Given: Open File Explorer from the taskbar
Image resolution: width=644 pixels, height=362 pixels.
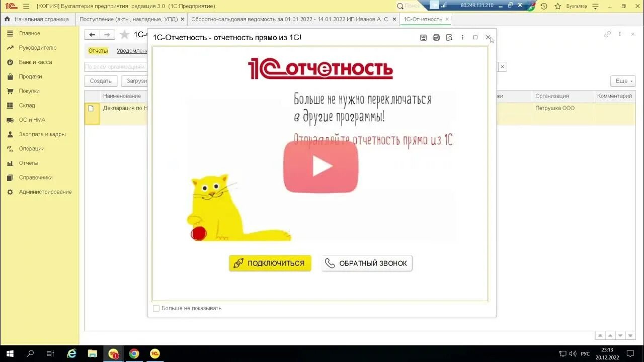Looking at the screenshot, I should [x=93, y=353].
